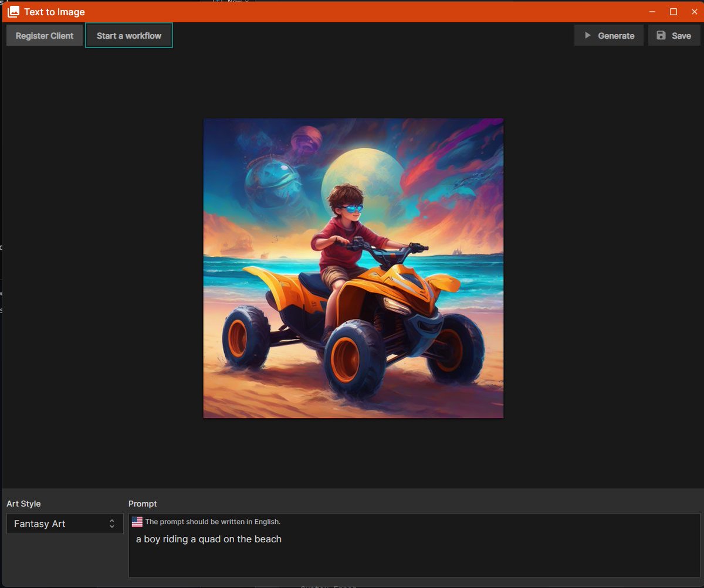Click the 'Text to Image' window title
704x588 pixels.
(55, 12)
